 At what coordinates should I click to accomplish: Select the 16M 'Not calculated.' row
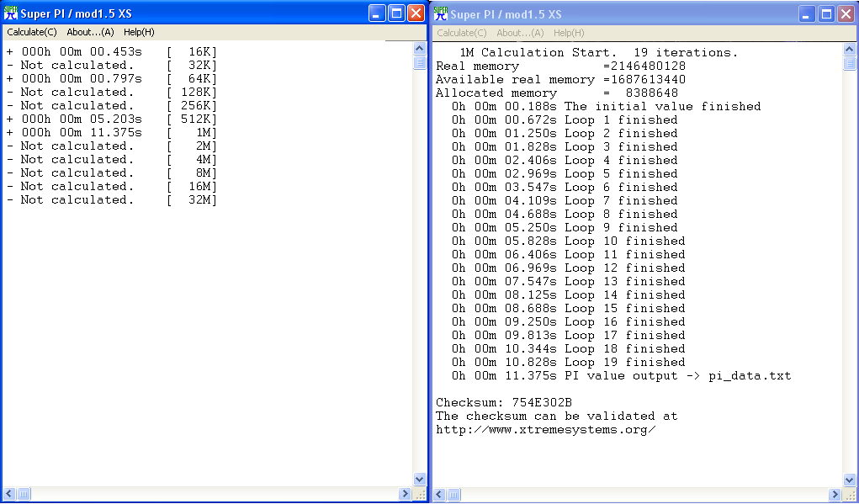click(x=112, y=186)
